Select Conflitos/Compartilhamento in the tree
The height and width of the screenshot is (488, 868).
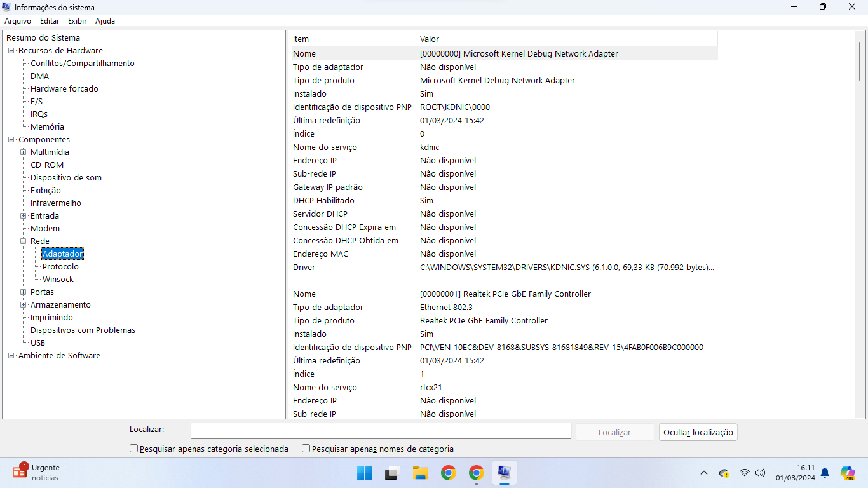[83, 64]
